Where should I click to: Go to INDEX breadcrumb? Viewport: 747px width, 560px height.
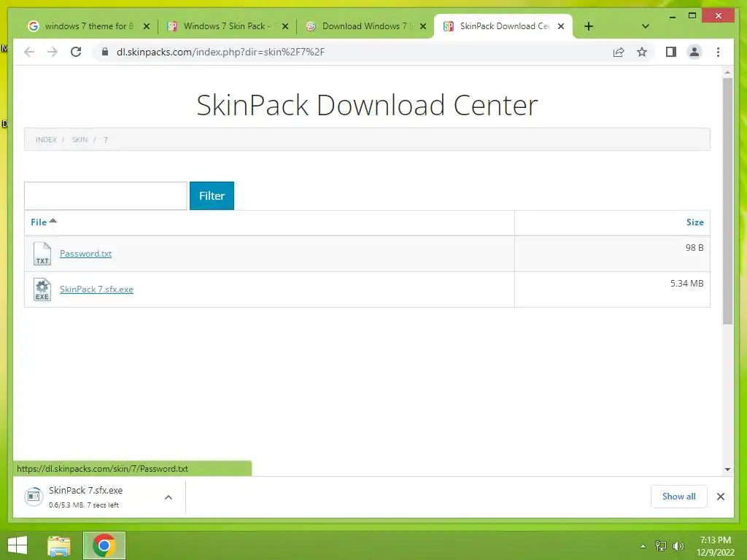point(46,139)
